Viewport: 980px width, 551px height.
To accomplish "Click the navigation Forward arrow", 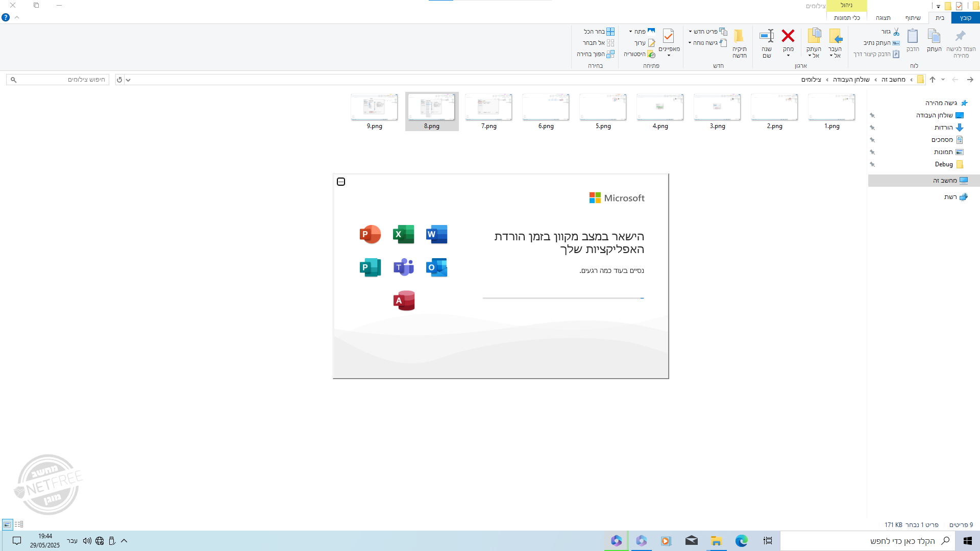I will click(x=955, y=80).
